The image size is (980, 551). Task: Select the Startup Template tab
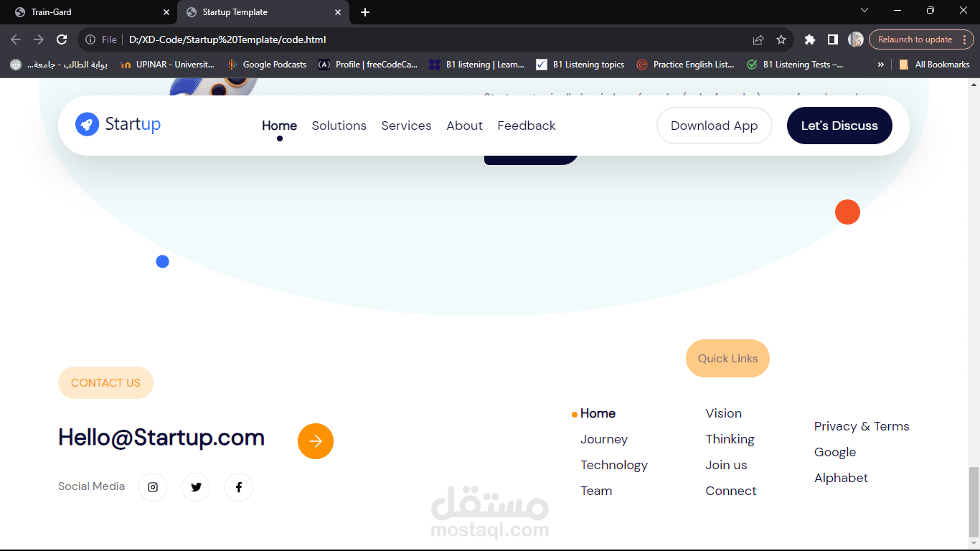coord(263,12)
